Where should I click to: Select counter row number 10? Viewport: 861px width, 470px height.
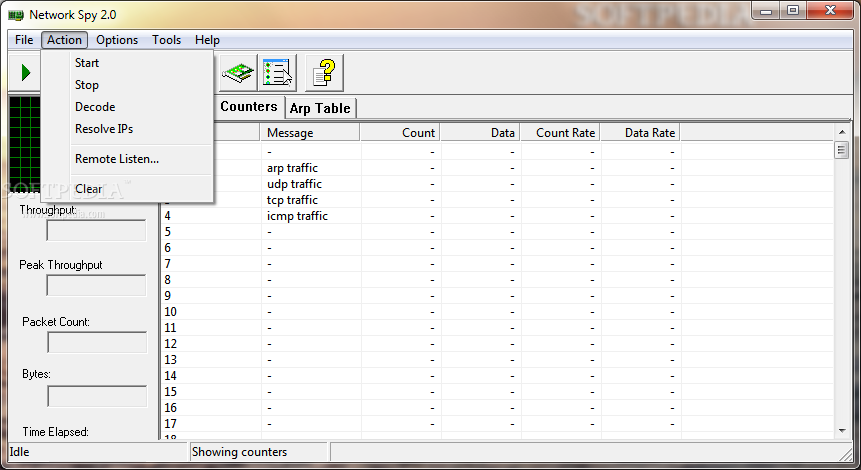497,312
